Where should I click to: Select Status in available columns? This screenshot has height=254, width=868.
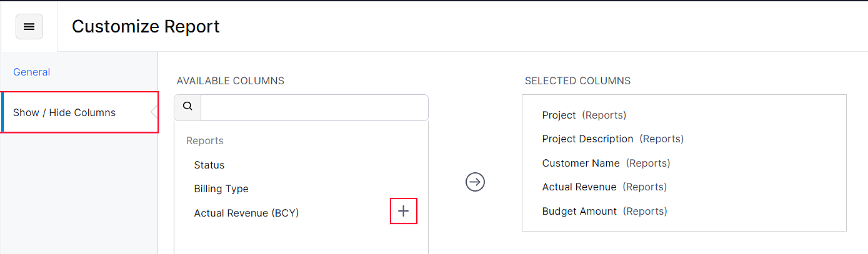click(x=209, y=165)
